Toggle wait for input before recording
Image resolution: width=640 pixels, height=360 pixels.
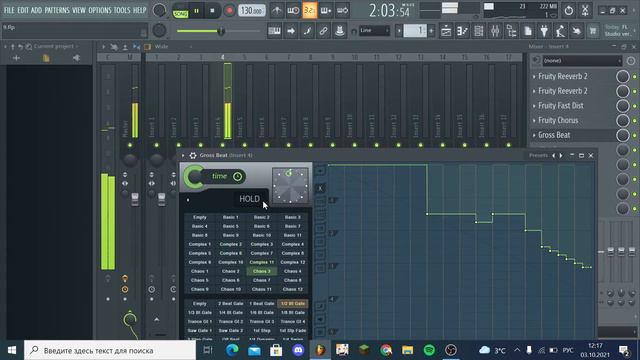click(x=293, y=11)
